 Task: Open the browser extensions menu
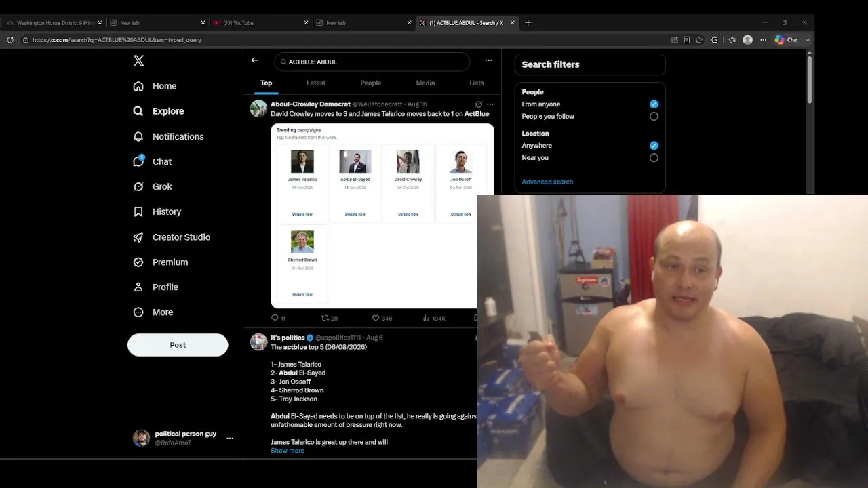click(715, 40)
